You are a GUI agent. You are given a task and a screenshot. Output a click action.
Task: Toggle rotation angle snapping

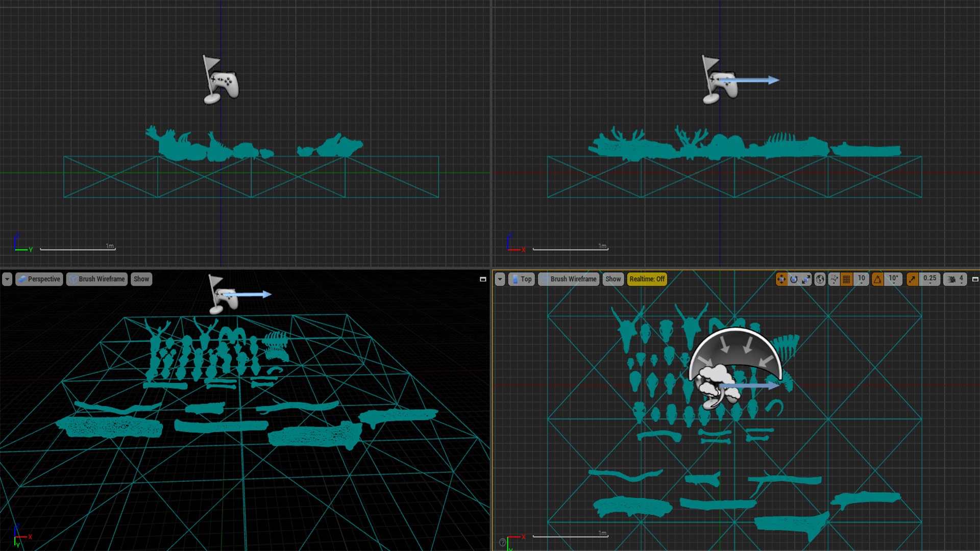877,279
